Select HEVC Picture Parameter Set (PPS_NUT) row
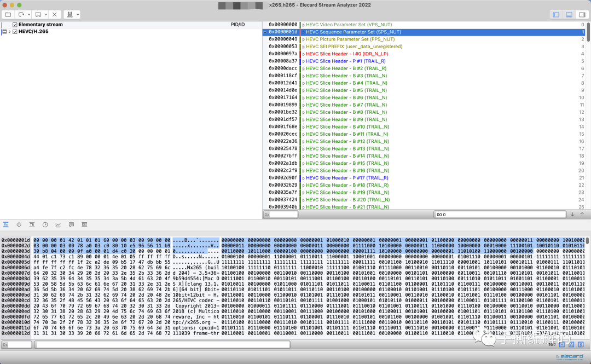 [x=350, y=39]
